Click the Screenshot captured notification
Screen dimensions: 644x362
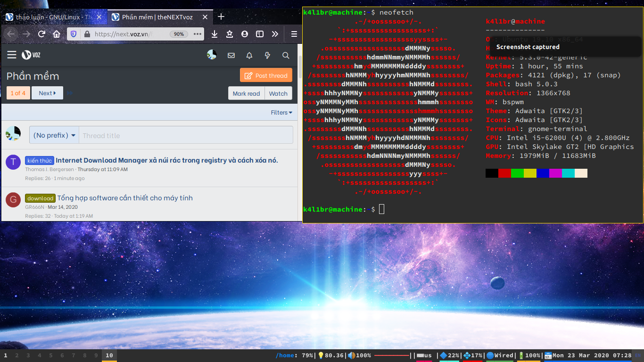tap(567, 47)
